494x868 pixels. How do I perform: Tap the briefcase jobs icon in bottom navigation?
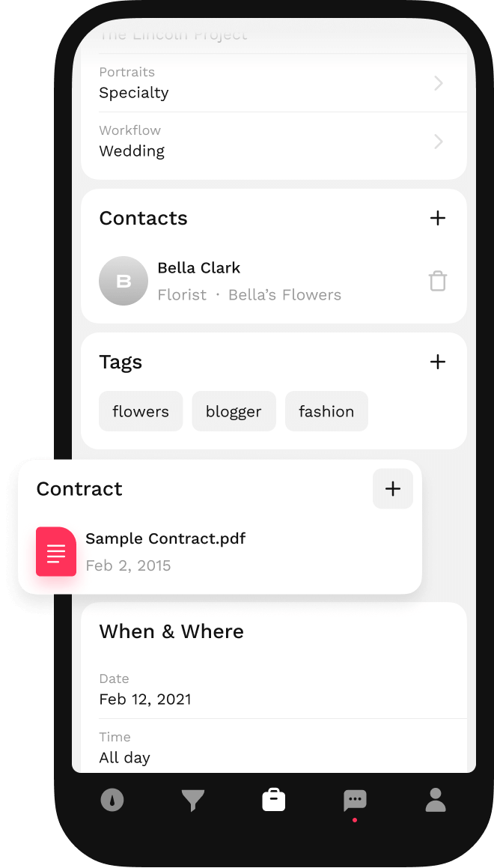274,799
